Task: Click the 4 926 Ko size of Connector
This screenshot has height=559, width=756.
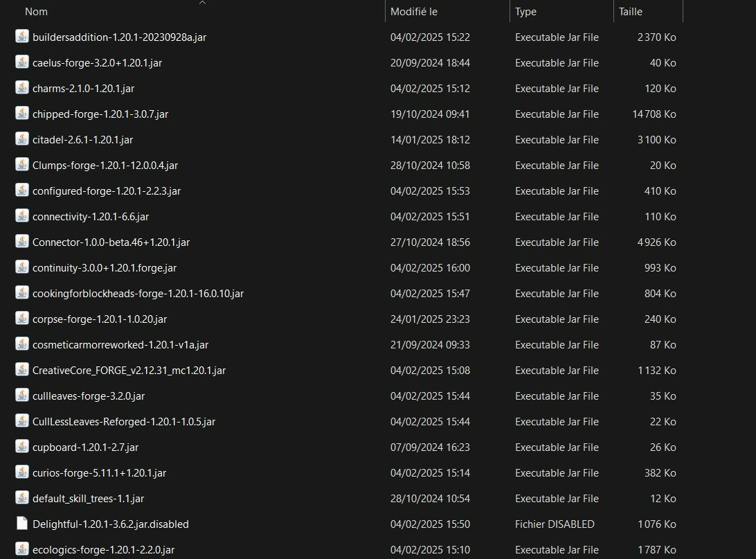Action: pyautogui.click(x=656, y=242)
